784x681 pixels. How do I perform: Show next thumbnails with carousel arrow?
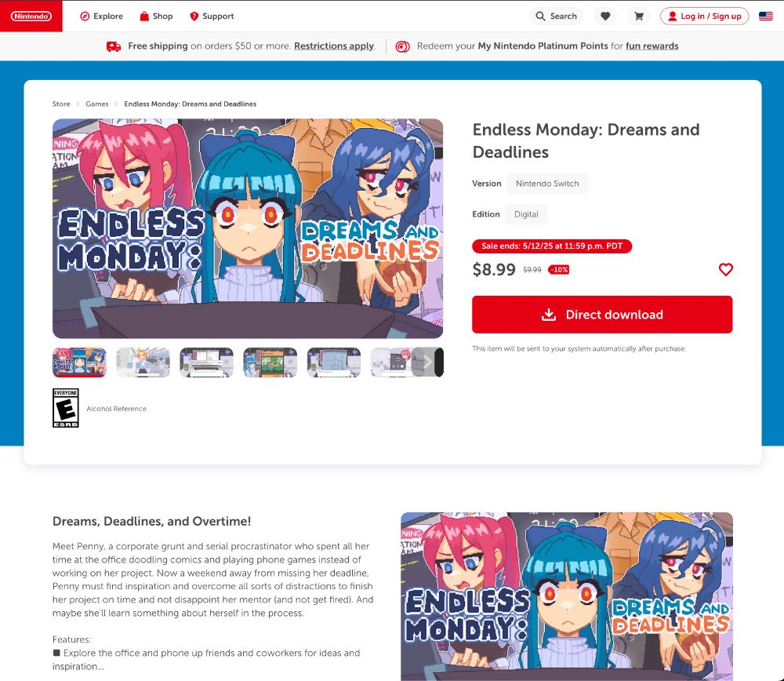pos(427,362)
